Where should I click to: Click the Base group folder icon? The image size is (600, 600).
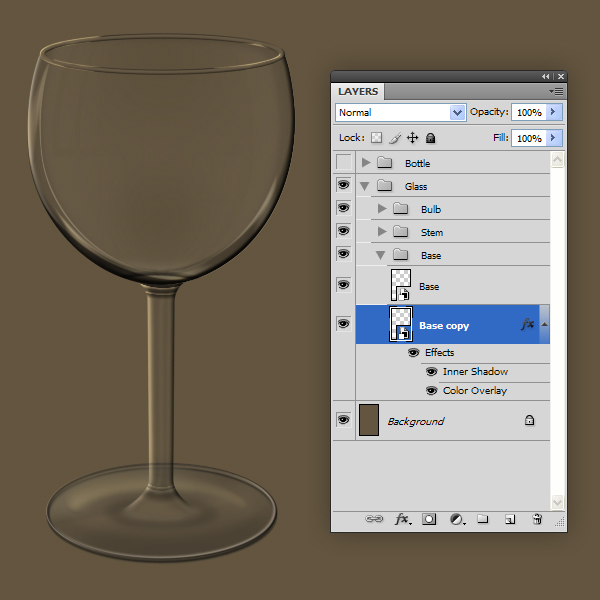point(401,254)
